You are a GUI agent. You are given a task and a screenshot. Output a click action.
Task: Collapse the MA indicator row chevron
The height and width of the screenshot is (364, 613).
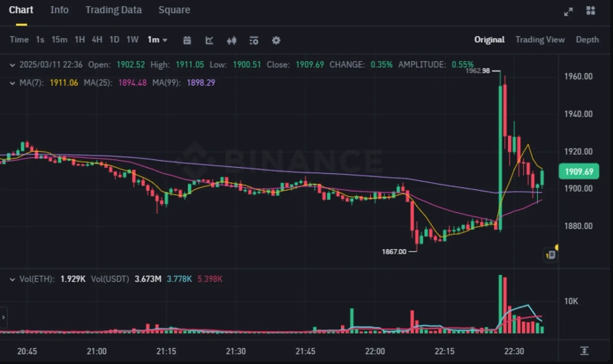click(x=12, y=83)
